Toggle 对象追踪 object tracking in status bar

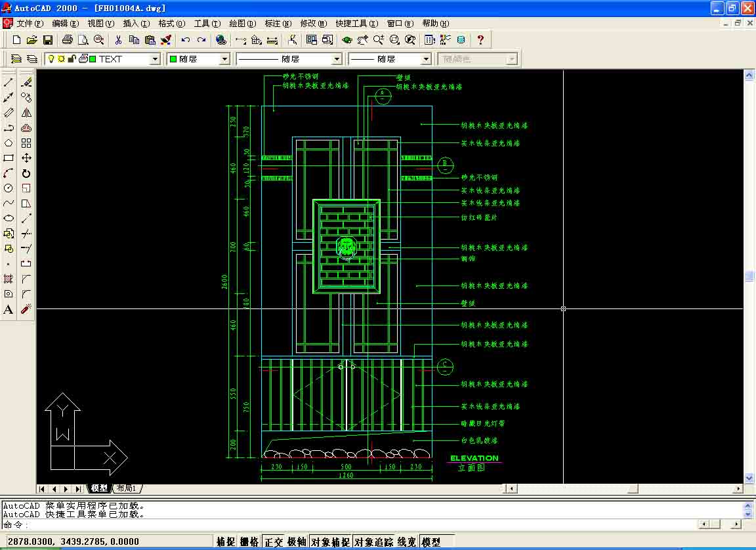pyautogui.click(x=374, y=542)
